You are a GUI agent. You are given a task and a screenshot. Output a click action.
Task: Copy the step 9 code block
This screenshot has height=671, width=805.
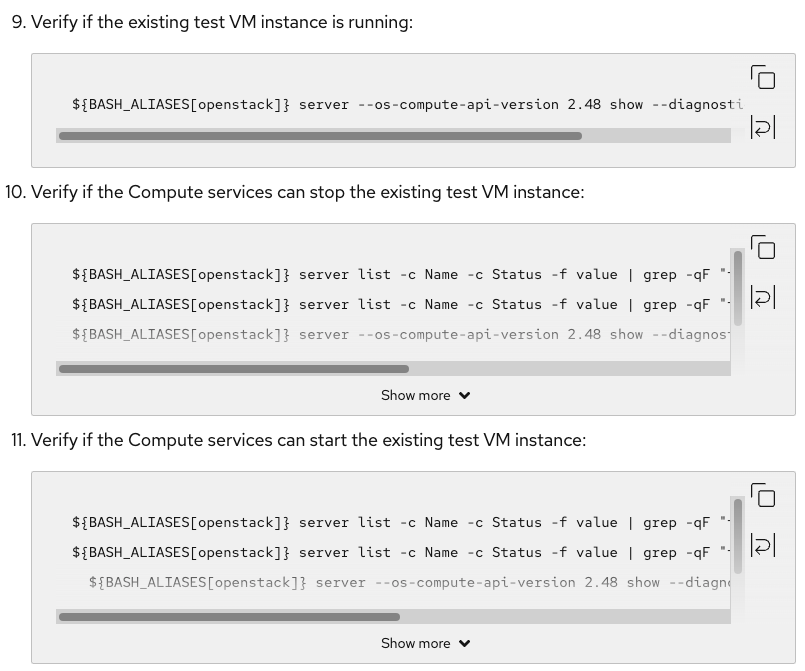pyautogui.click(x=763, y=78)
